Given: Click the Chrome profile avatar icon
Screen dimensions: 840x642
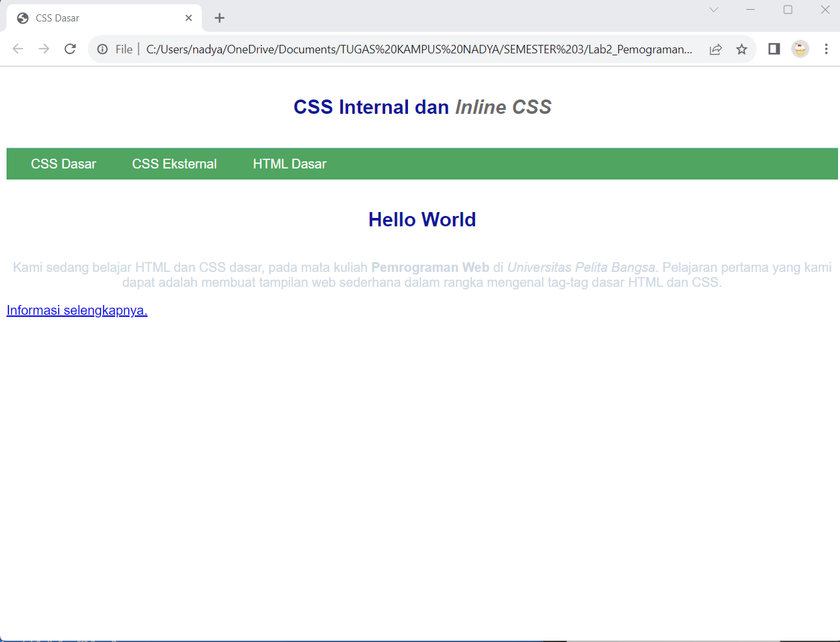Looking at the screenshot, I should pos(800,49).
